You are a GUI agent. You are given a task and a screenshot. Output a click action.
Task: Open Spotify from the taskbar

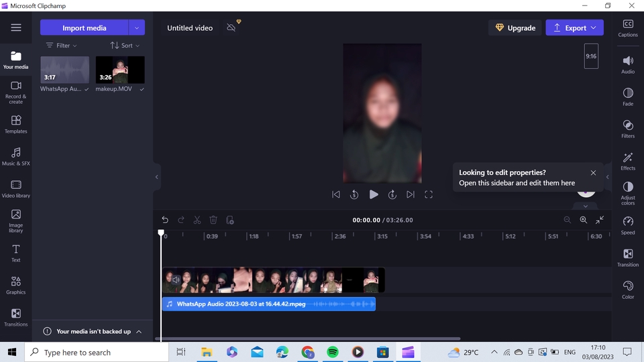click(333, 352)
